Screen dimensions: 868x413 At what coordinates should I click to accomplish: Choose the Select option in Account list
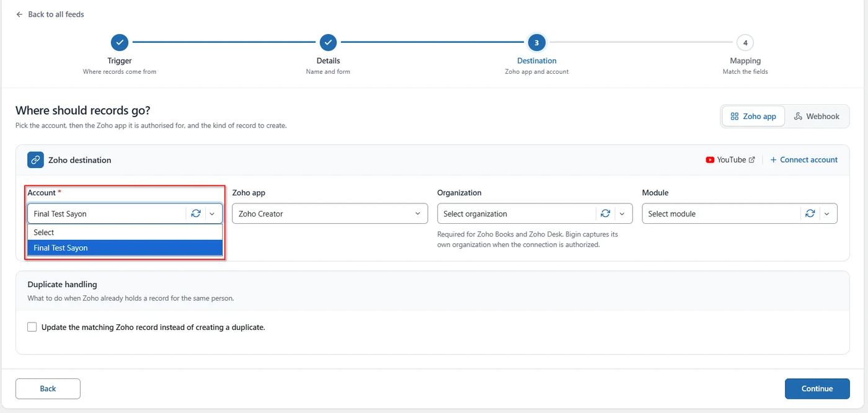pyautogui.click(x=125, y=232)
